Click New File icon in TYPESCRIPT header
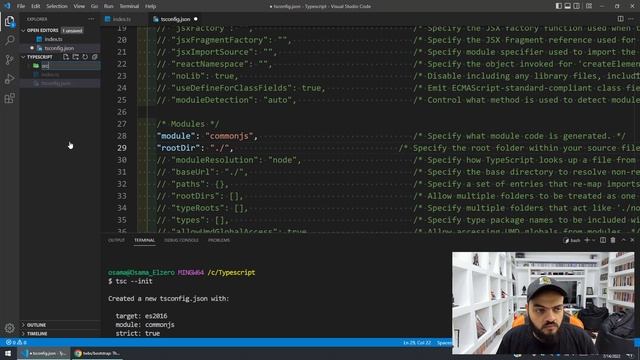This screenshot has width=640, height=360. pos(66,57)
